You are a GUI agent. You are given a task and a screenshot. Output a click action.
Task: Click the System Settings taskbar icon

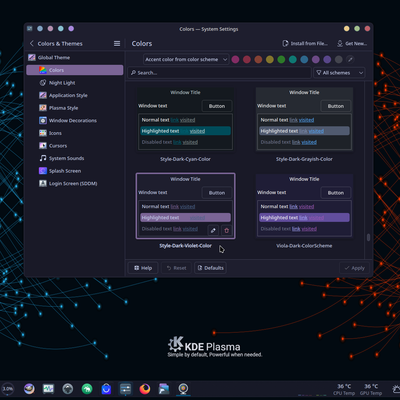click(x=125, y=389)
